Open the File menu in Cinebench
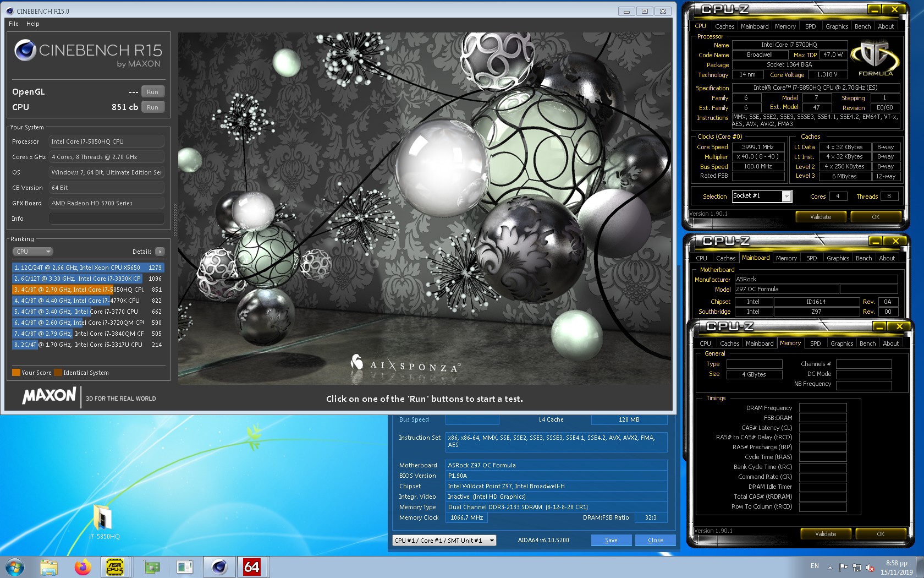The image size is (924, 578). click(x=14, y=24)
